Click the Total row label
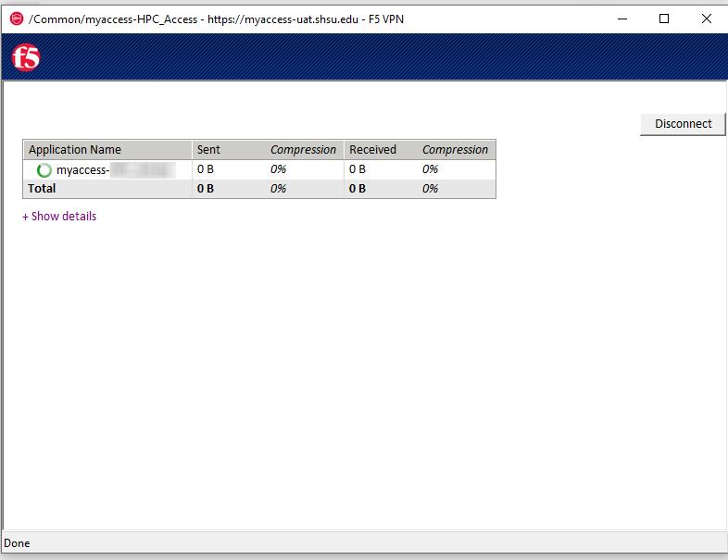Screen dimensions: 728x560 pyautogui.click(x=43, y=189)
